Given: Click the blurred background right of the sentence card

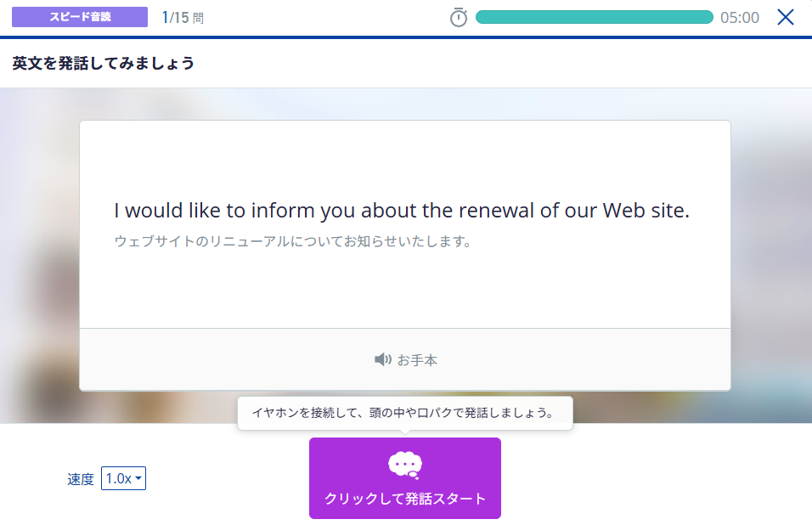Looking at the screenshot, I should tap(771, 255).
